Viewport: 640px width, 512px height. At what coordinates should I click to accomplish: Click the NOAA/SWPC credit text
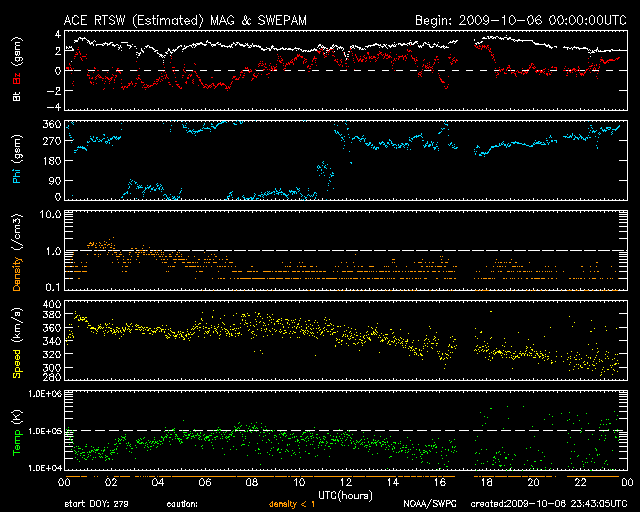click(430, 504)
